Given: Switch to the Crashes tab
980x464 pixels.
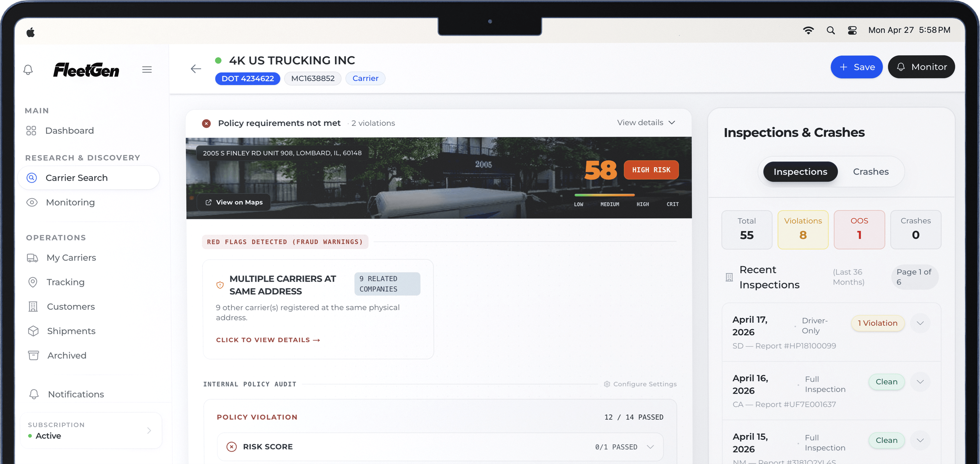Looking at the screenshot, I should pyautogui.click(x=871, y=172).
